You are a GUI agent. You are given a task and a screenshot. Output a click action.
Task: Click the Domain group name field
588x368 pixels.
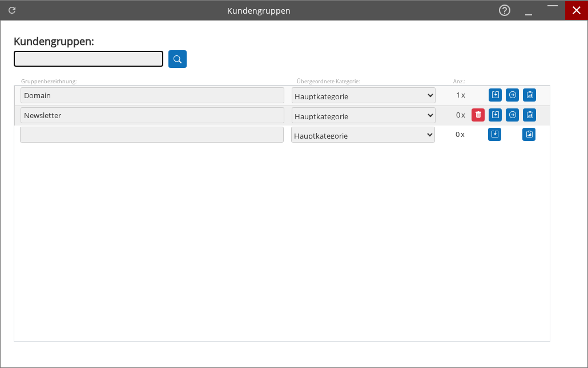[152, 95]
